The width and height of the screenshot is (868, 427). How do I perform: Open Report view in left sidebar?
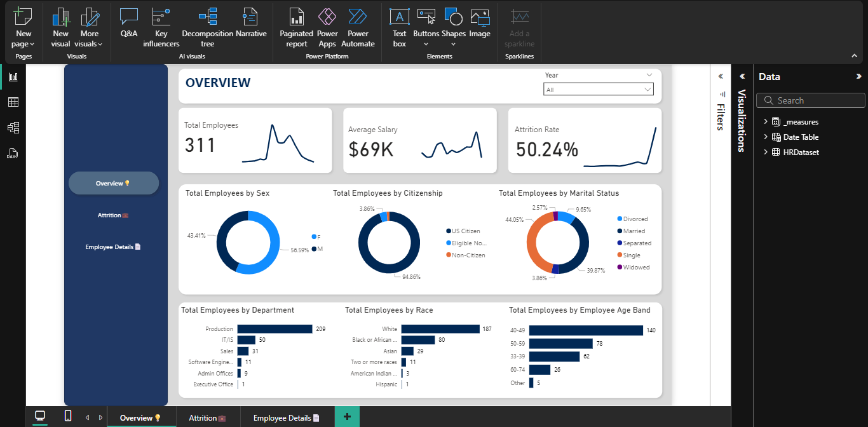[x=13, y=77]
